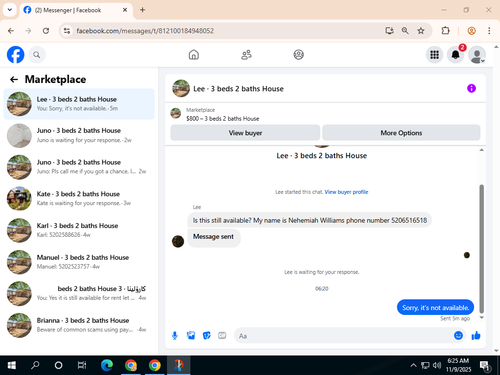Open the Facebook logo home link
500x375 pixels.
[16, 54]
